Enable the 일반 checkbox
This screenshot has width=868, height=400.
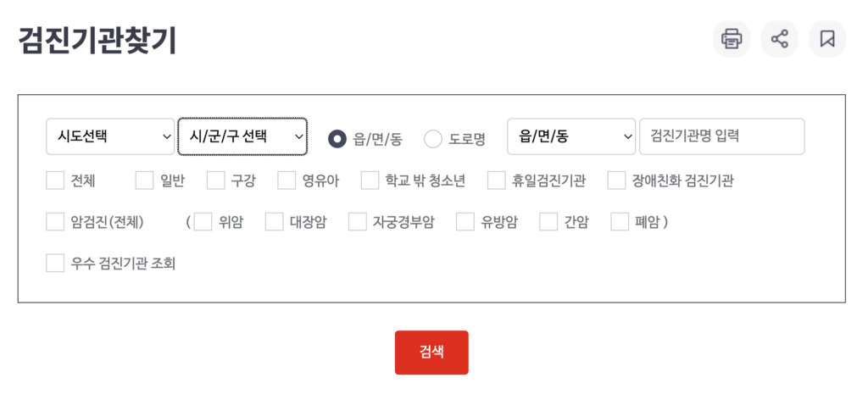click(x=145, y=181)
